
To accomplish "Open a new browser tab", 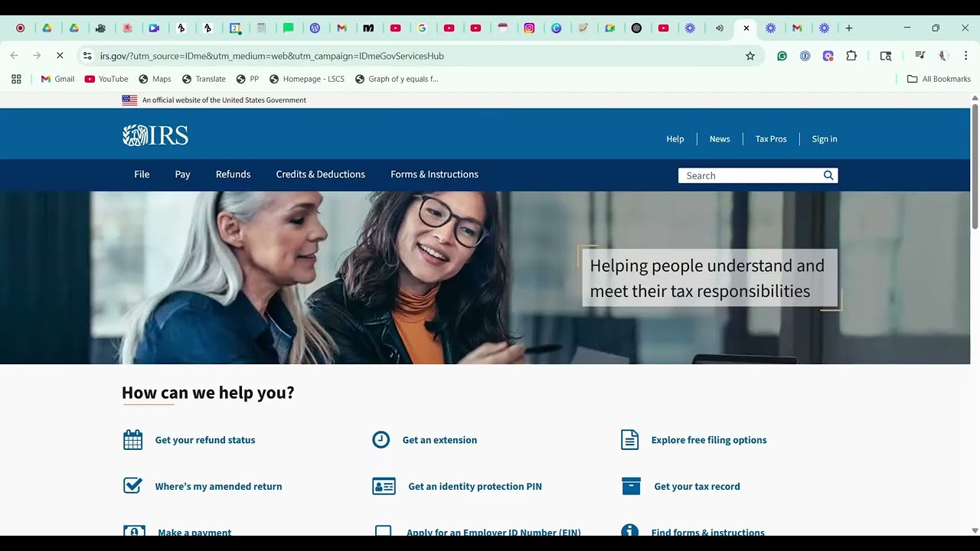I will 848,28.
